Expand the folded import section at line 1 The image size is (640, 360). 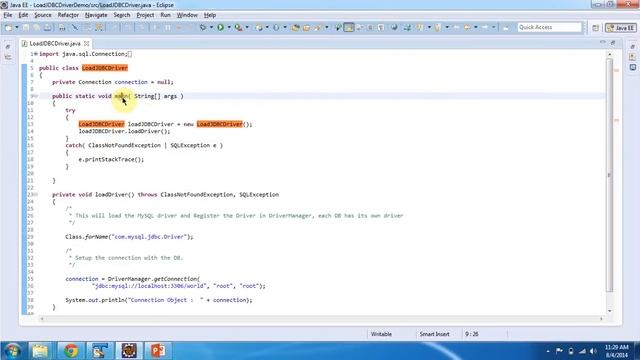click(36, 54)
